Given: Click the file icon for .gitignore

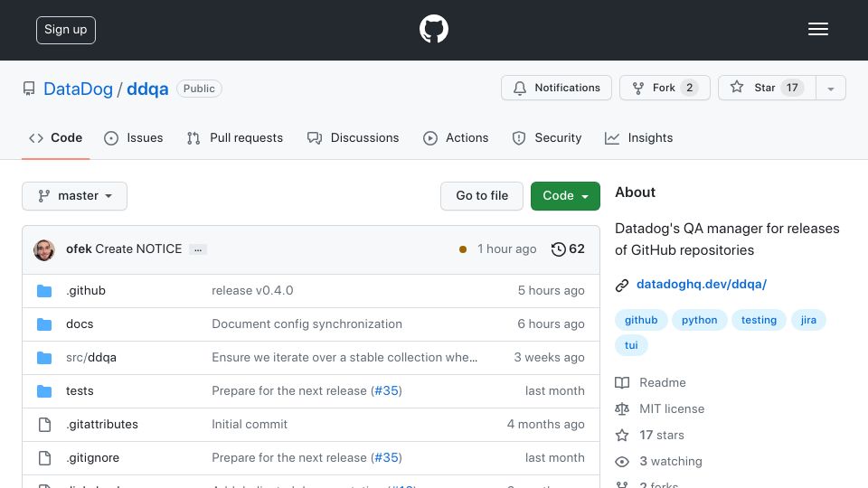Looking at the screenshot, I should pos(44,458).
